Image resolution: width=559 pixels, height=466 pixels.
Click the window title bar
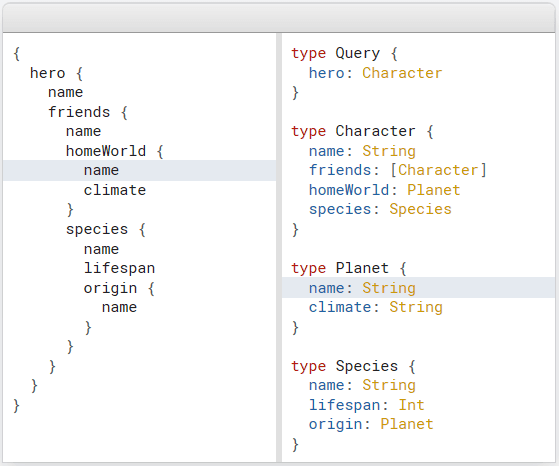point(279,17)
